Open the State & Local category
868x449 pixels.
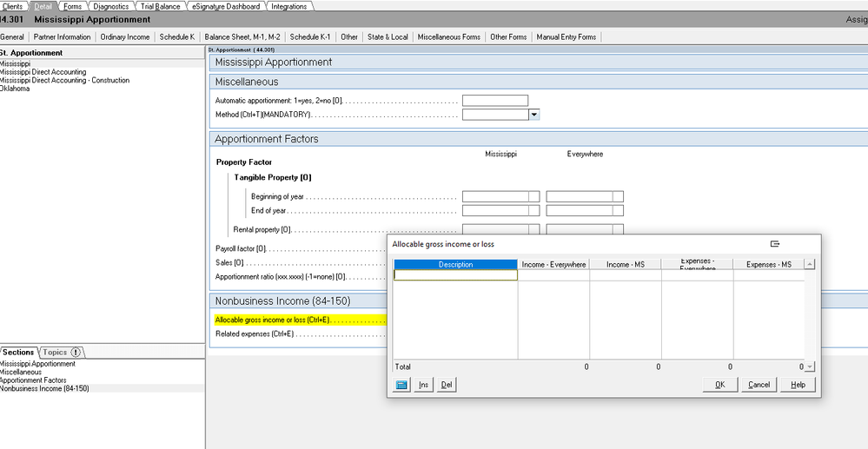tap(388, 37)
